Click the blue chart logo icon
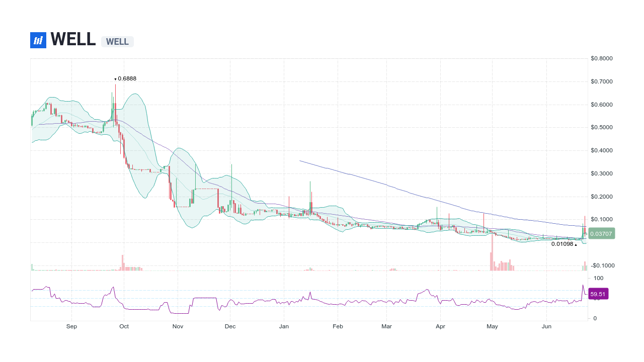 click(x=38, y=40)
